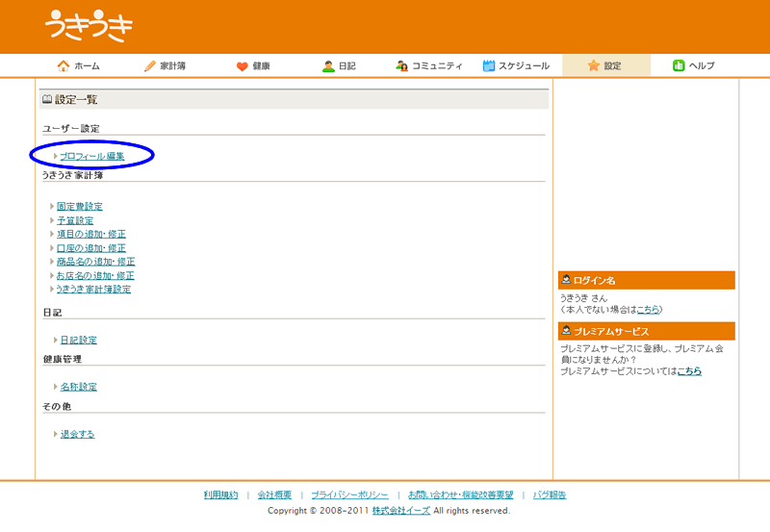
Task: Select the 設定 tab label
Action: [612, 65]
